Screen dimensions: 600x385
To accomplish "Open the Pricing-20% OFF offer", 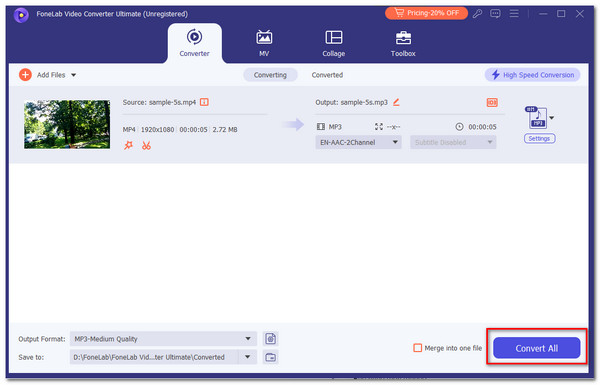I will [426, 13].
